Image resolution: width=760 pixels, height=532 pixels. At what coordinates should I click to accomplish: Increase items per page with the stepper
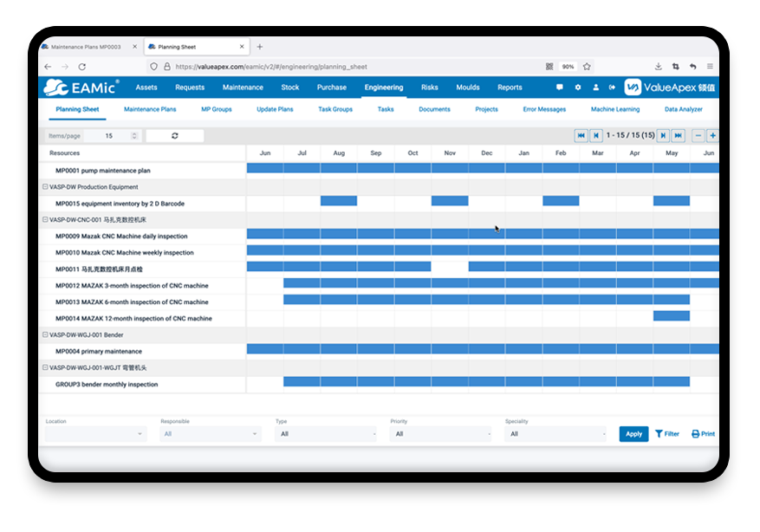(x=133, y=133)
